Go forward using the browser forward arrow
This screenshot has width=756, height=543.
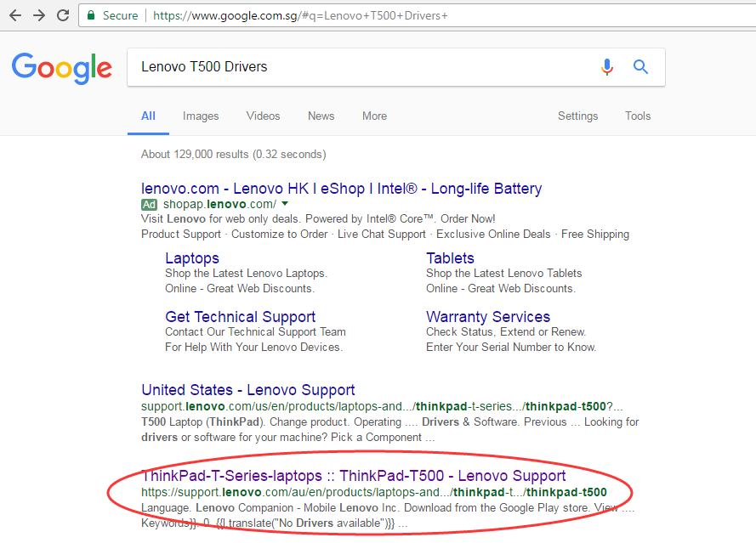click(39, 15)
